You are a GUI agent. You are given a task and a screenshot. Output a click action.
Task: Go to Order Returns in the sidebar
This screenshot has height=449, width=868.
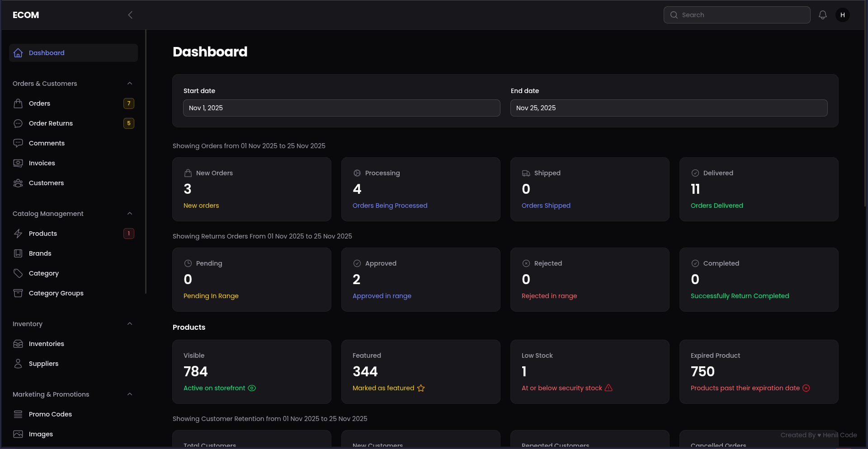tap(51, 123)
